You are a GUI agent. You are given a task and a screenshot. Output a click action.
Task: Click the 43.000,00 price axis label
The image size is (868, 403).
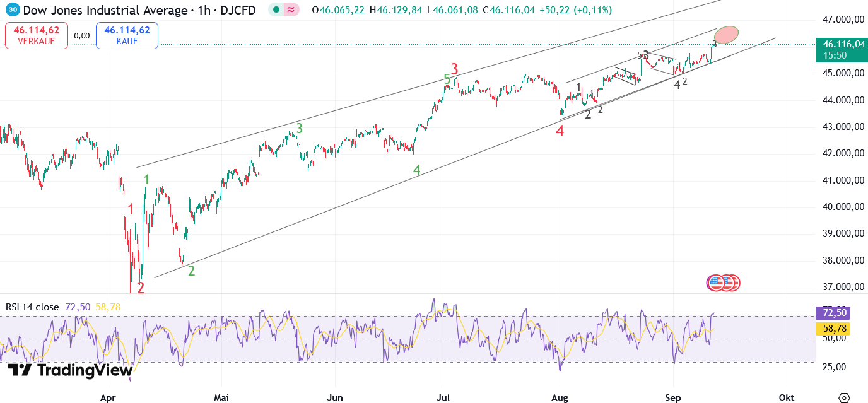(843, 127)
